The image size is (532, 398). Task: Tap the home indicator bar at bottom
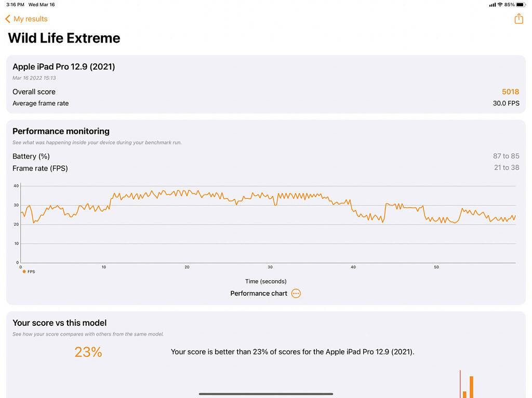[265, 394]
